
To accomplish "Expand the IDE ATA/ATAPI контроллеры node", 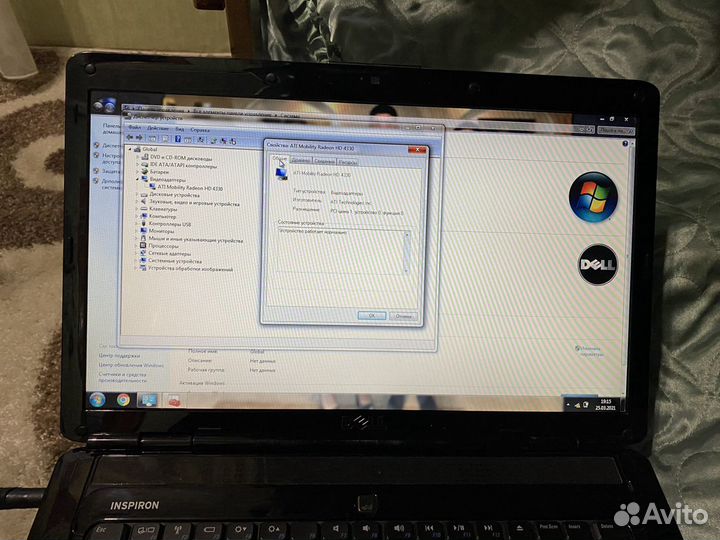I will [x=137, y=164].
